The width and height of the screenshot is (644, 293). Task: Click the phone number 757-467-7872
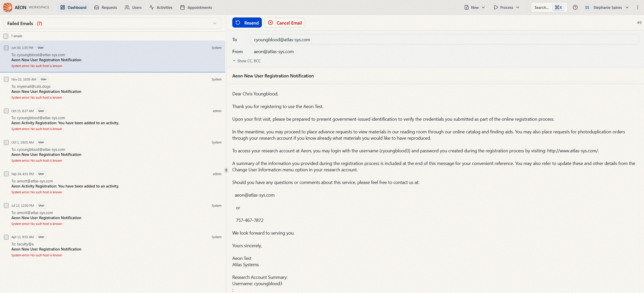point(249,220)
